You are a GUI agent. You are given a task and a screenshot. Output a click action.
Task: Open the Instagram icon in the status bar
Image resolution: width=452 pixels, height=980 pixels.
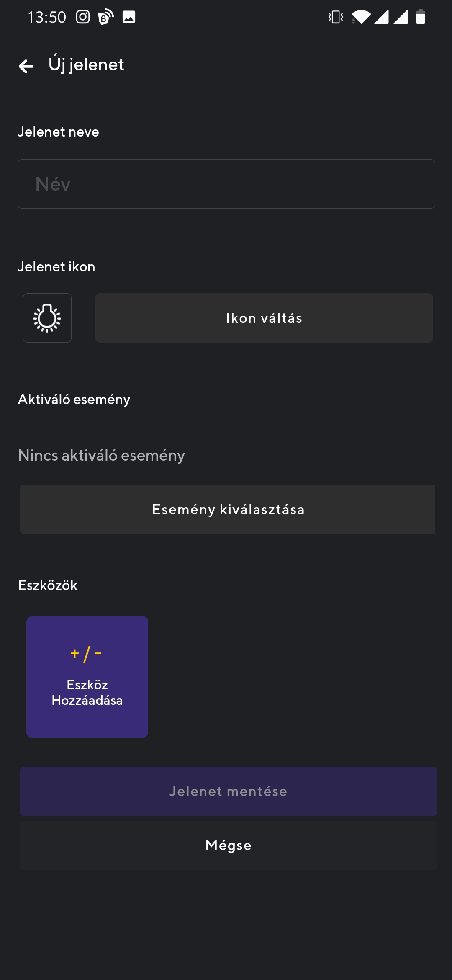83,17
